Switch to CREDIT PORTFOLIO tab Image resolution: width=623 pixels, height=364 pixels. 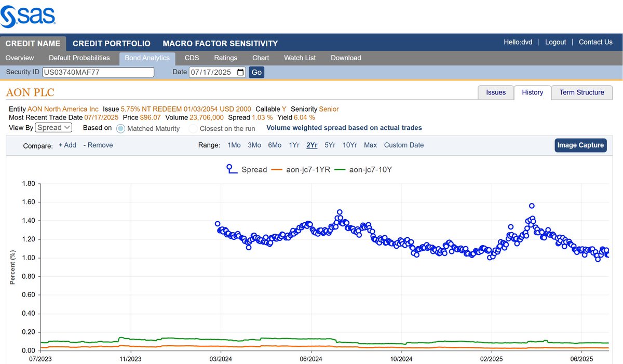point(112,43)
